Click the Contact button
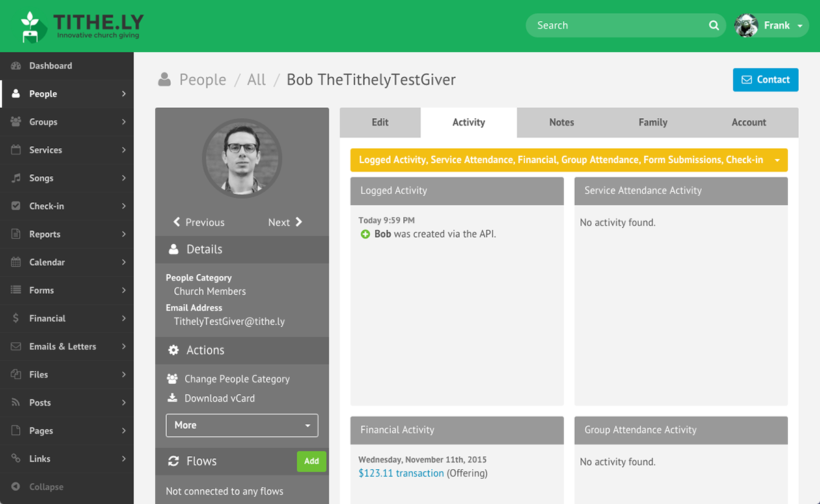 765,79
